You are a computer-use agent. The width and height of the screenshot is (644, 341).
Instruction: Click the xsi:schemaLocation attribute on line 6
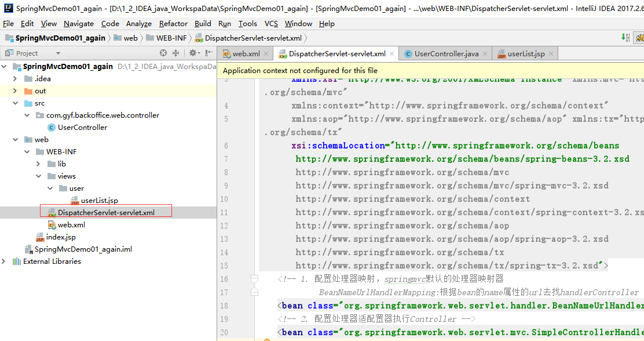click(x=338, y=146)
